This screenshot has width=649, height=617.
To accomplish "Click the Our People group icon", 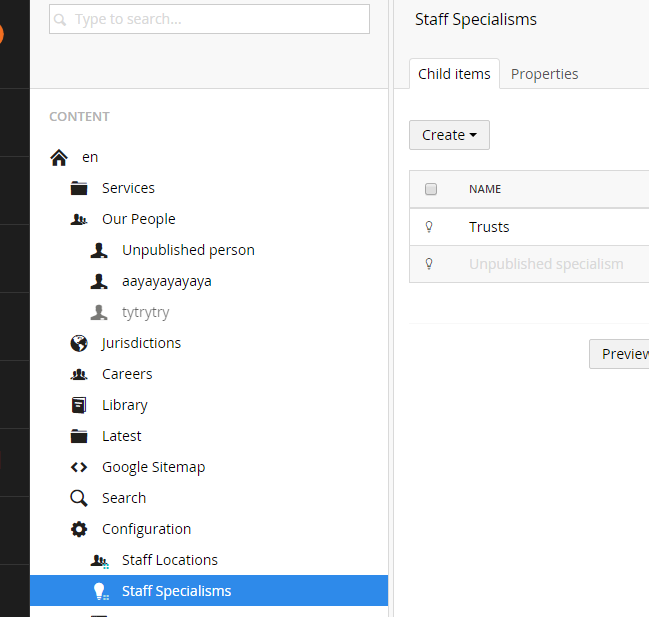I will [79, 219].
